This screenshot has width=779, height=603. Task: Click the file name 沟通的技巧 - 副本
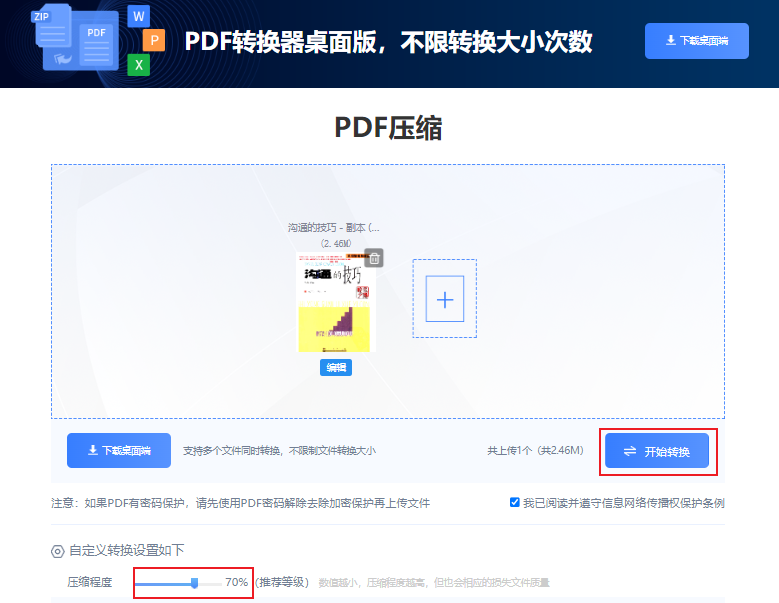[334, 227]
